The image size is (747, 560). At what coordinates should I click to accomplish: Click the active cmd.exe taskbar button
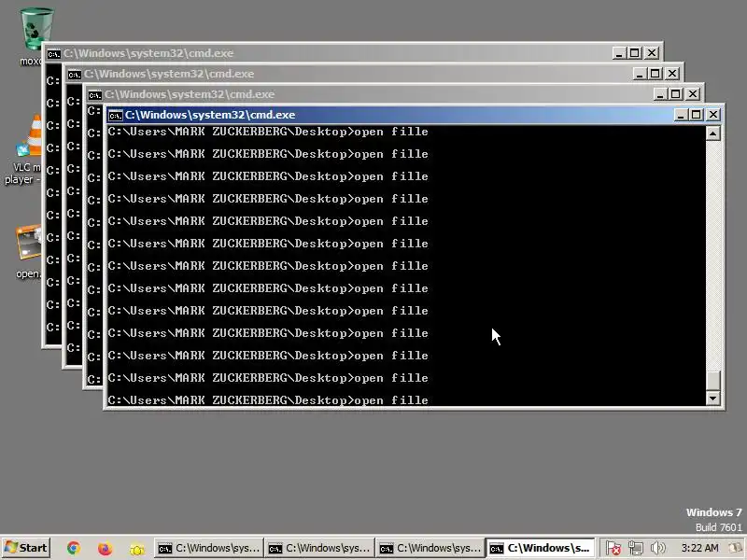pyautogui.click(x=541, y=549)
